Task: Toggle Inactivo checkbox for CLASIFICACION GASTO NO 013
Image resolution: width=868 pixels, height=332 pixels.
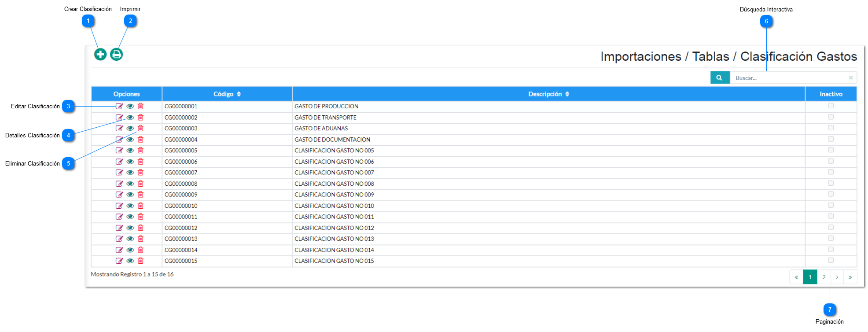Action: [x=831, y=238]
